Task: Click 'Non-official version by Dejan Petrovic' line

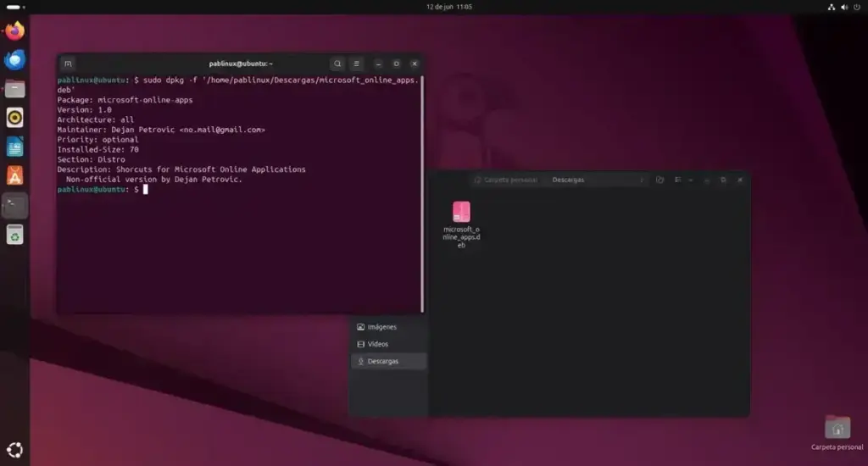Action: [x=154, y=180]
